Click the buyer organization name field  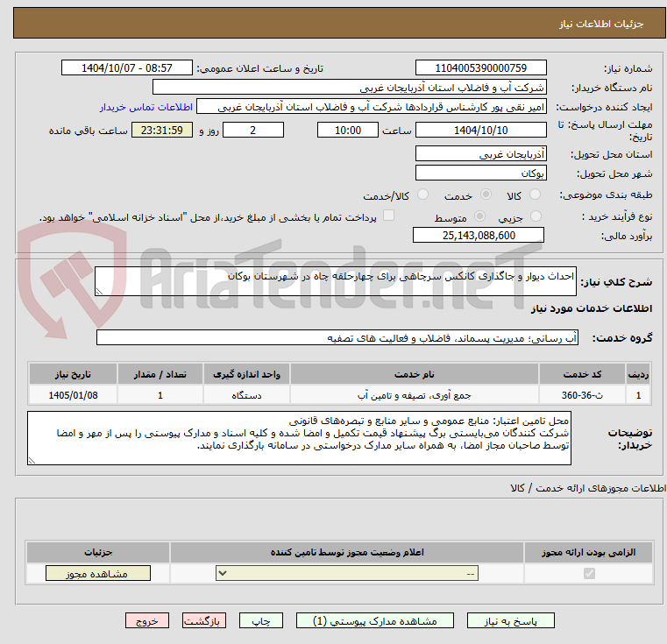click(349, 88)
